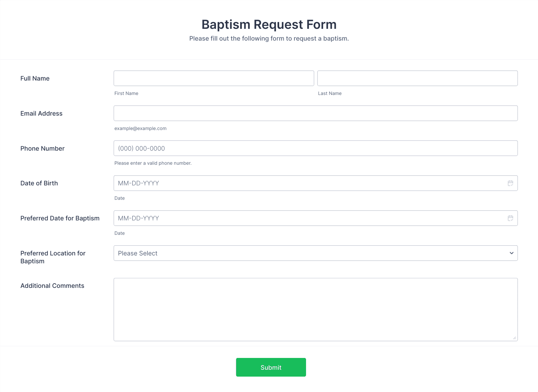Screen dimensions: 538x392
Task: Submit the baptism request form
Action: (271, 367)
